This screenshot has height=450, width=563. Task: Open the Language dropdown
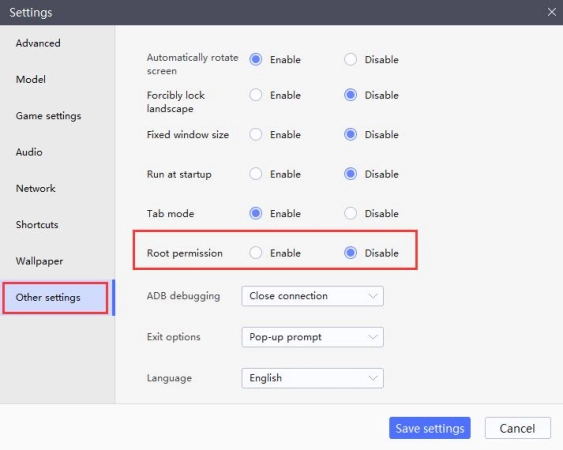click(x=312, y=378)
